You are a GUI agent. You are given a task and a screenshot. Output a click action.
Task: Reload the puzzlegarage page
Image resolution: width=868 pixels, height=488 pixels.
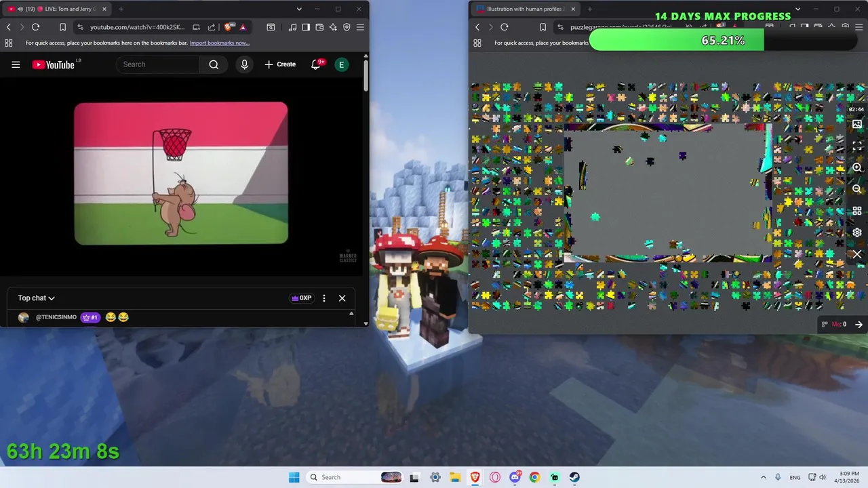505,27
